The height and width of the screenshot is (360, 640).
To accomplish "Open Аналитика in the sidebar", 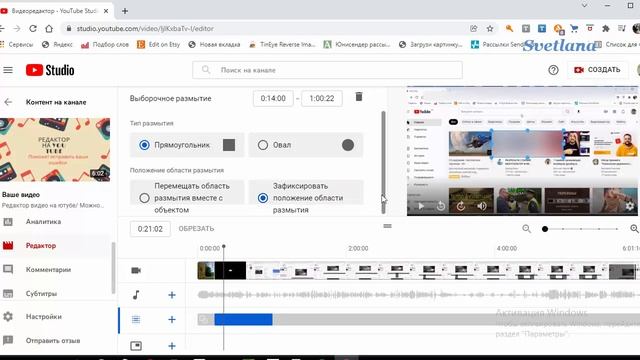I will click(x=43, y=222).
